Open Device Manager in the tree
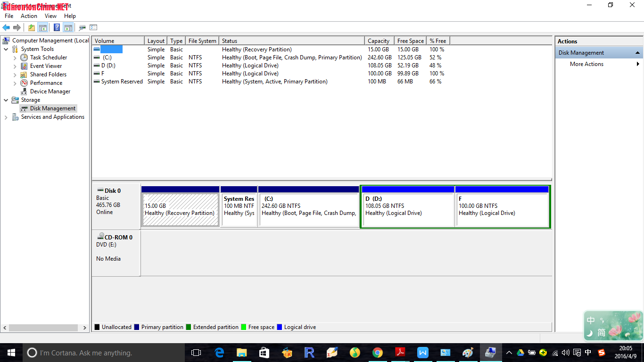The height and width of the screenshot is (362, 644). pyautogui.click(x=50, y=91)
